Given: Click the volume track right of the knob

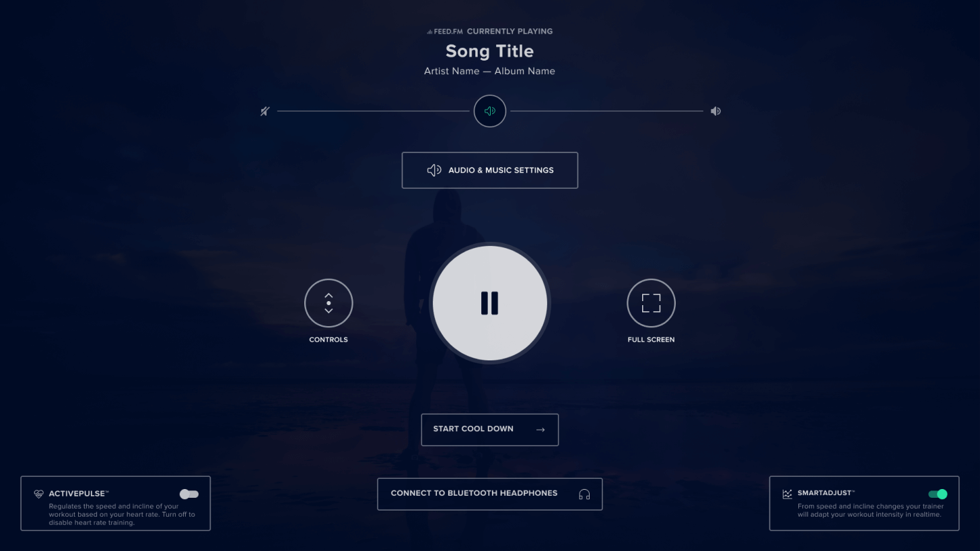Looking at the screenshot, I should [606, 111].
